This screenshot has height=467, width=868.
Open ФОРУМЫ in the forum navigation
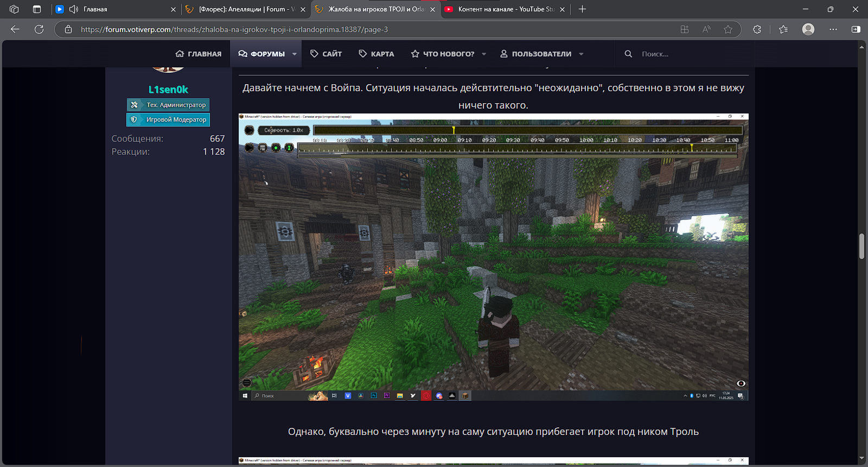(262, 54)
